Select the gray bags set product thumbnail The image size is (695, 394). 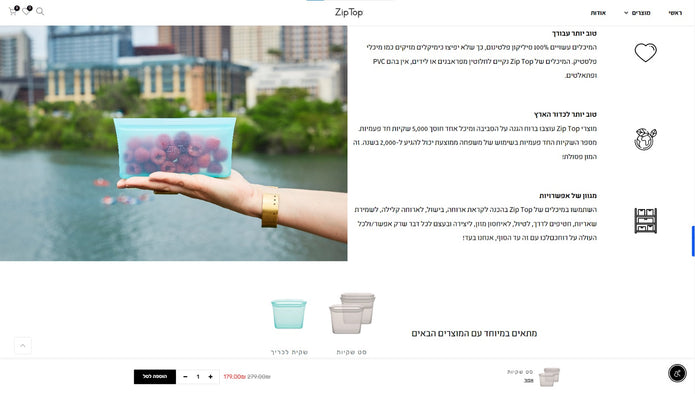[x=352, y=313]
